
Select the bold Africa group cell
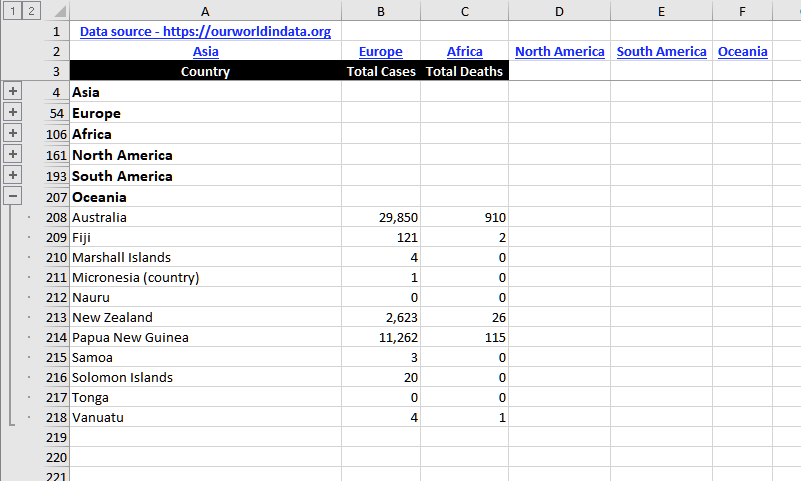click(x=205, y=134)
